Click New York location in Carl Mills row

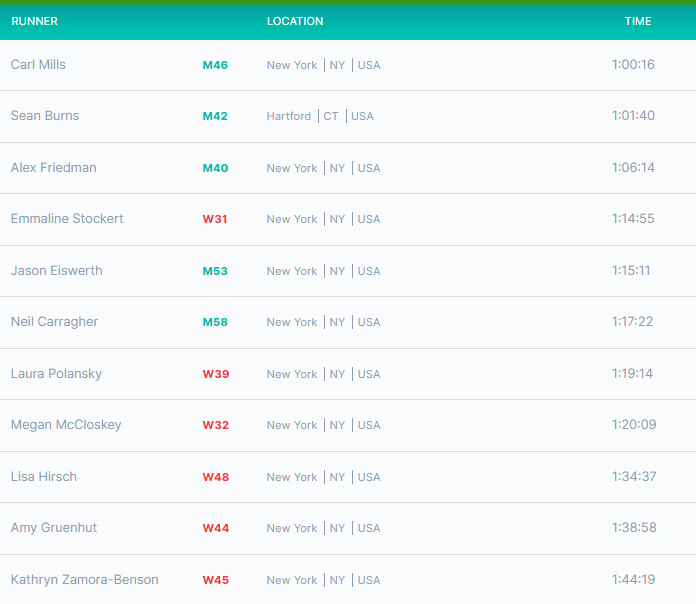292,65
